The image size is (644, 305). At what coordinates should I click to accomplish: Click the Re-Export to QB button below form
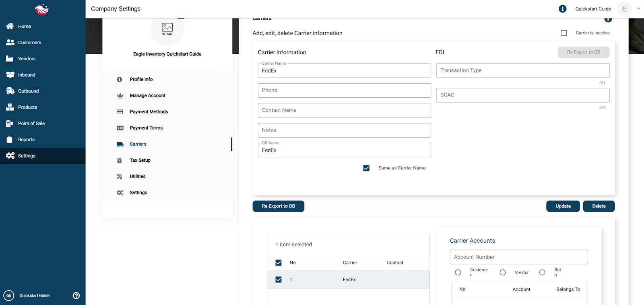pyautogui.click(x=278, y=206)
